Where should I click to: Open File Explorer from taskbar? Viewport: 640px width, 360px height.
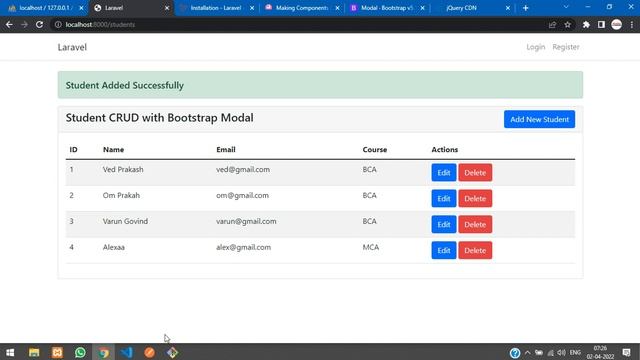pyautogui.click(x=34, y=352)
